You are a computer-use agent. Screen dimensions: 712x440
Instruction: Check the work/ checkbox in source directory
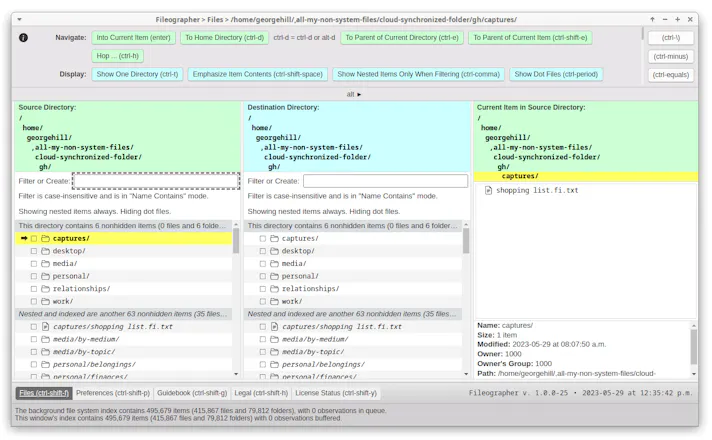(34, 302)
